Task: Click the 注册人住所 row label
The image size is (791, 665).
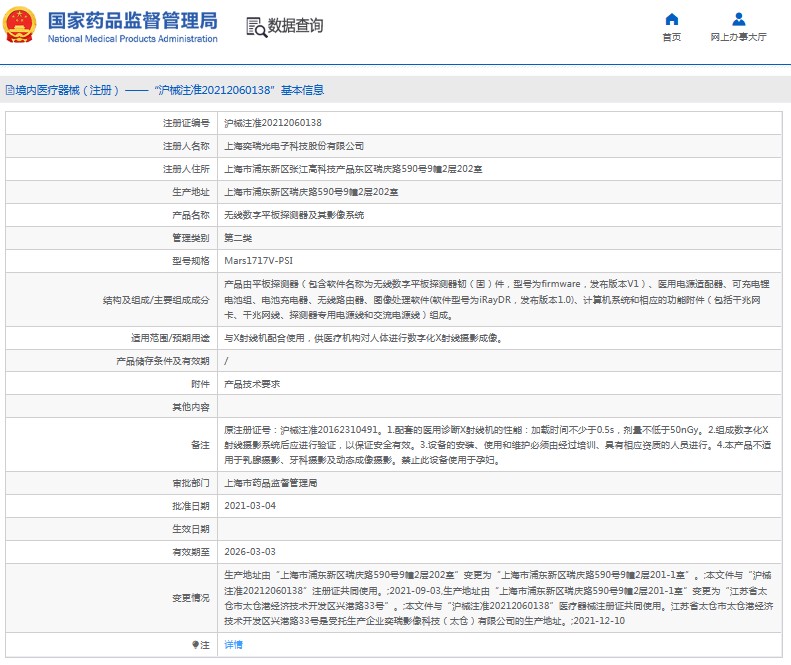Action: point(186,169)
